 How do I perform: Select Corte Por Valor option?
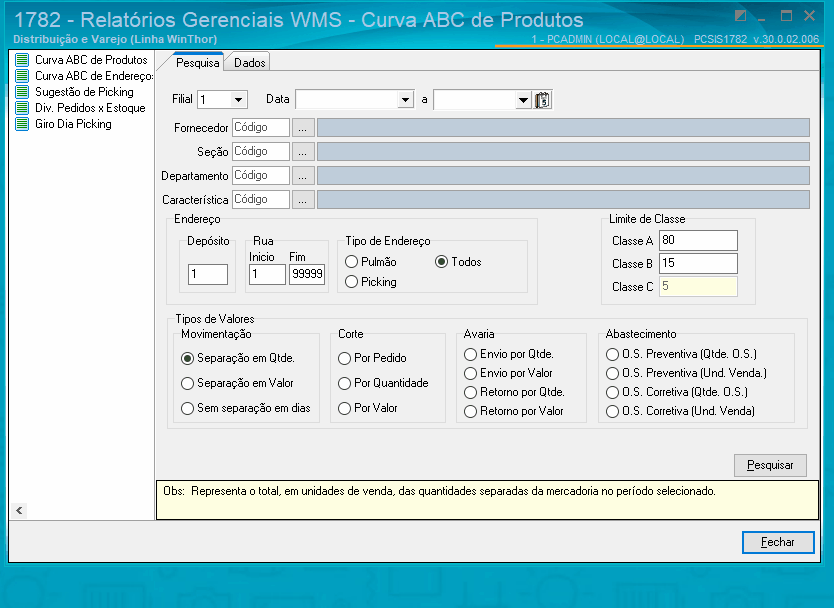(345, 409)
